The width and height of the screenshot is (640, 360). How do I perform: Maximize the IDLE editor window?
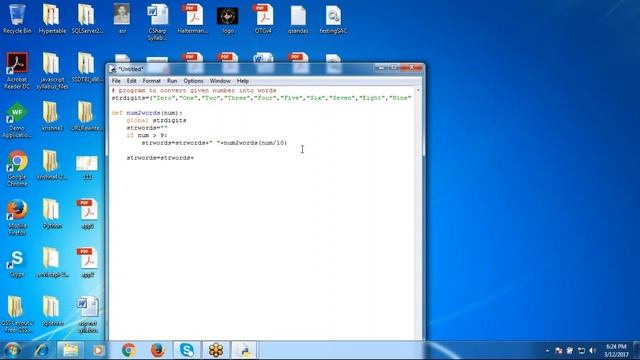tap(394, 67)
